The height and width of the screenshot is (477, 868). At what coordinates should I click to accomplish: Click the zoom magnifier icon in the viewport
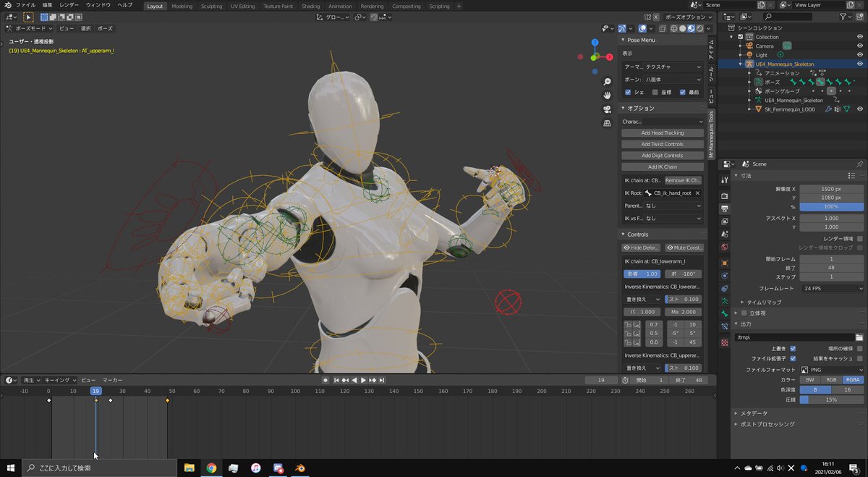(x=608, y=82)
